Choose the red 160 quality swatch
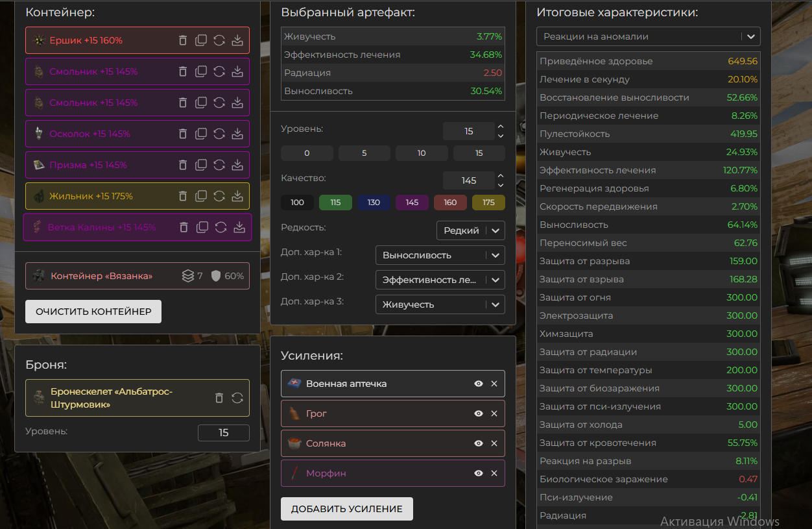 click(450, 203)
